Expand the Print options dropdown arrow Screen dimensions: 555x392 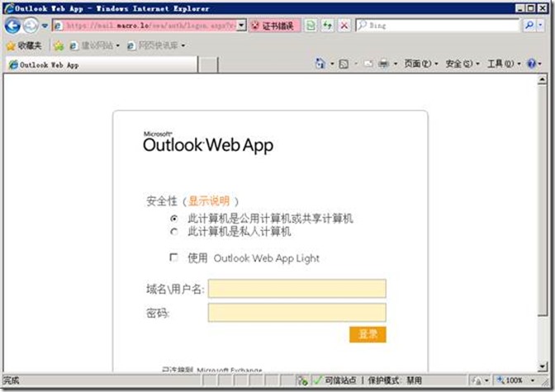pyautogui.click(x=396, y=64)
